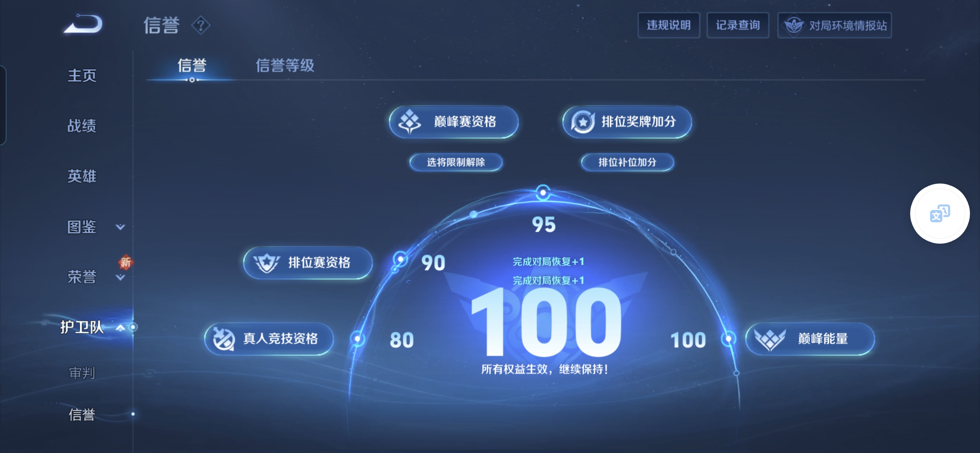This screenshot has height=453, width=980.
Task: Open 审判 sub-item under 护卫队
Action: pos(82,373)
